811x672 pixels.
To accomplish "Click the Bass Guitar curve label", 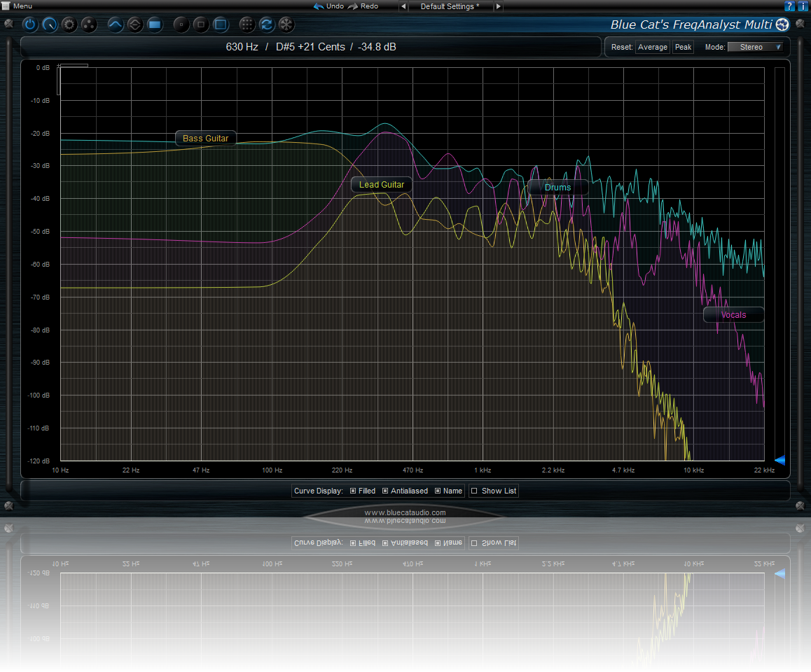I will pos(205,139).
